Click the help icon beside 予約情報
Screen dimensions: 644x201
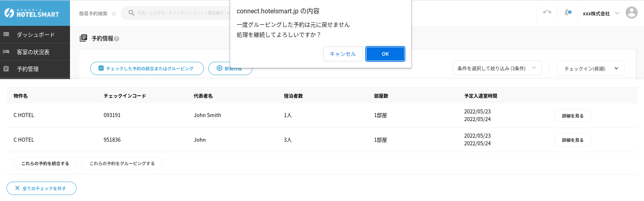coord(117,39)
